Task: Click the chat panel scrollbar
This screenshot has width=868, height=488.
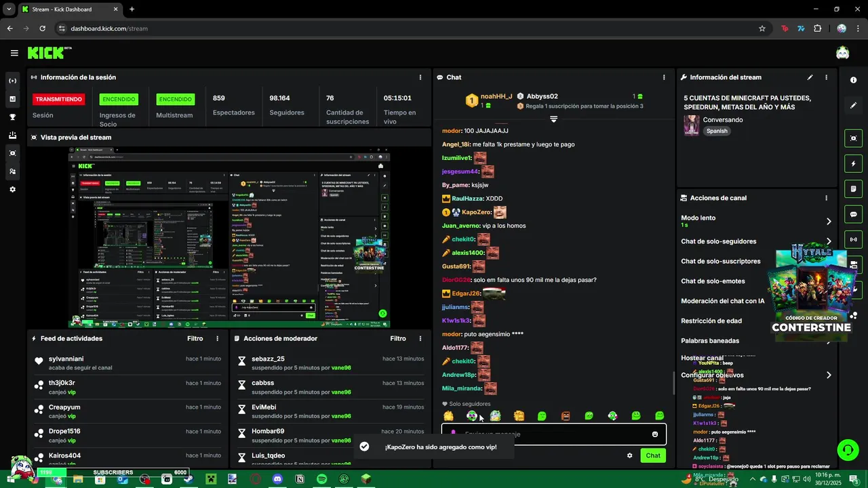Action: 673,383
